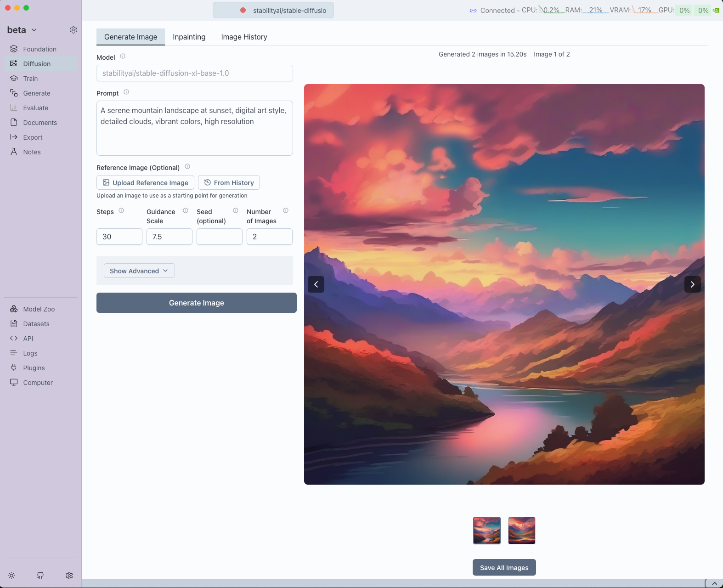The height and width of the screenshot is (588, 723).
Task: Open Model Zoo in sidebar
Action: point(39,309)
